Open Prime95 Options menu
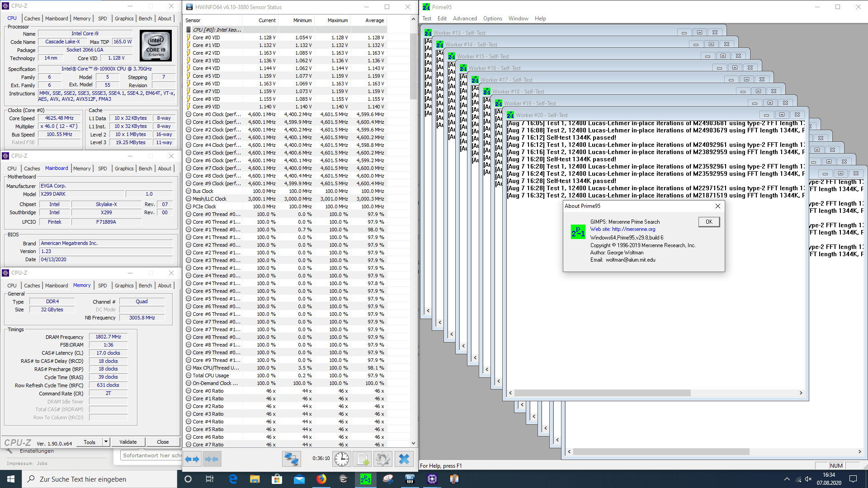 (x=492, y=19)
